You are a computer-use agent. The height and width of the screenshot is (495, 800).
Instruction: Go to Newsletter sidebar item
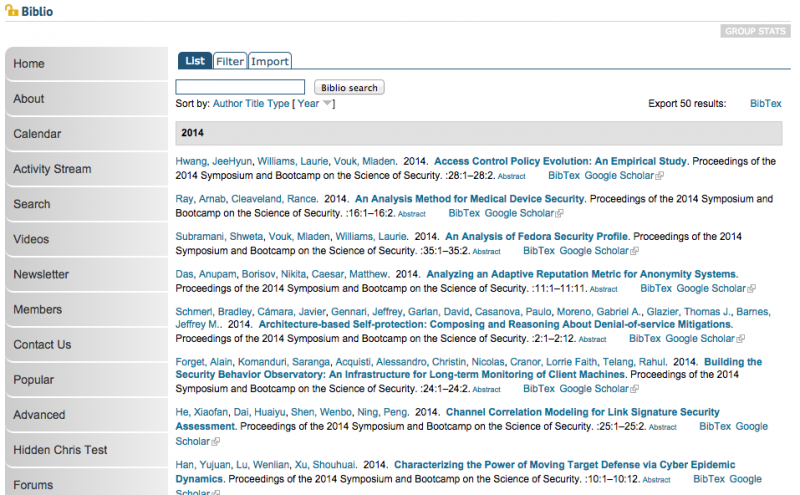tap(41, 274)
